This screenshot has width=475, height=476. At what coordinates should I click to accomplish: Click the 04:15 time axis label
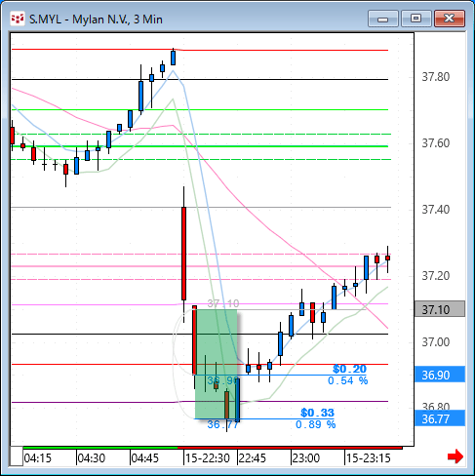pyautogui.click(x=38, y=458)
